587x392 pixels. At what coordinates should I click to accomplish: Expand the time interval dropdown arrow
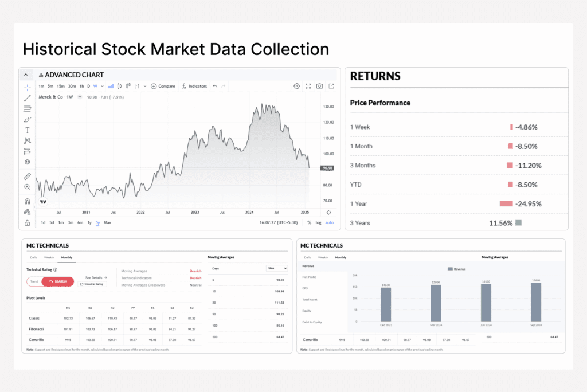(102, 86)
